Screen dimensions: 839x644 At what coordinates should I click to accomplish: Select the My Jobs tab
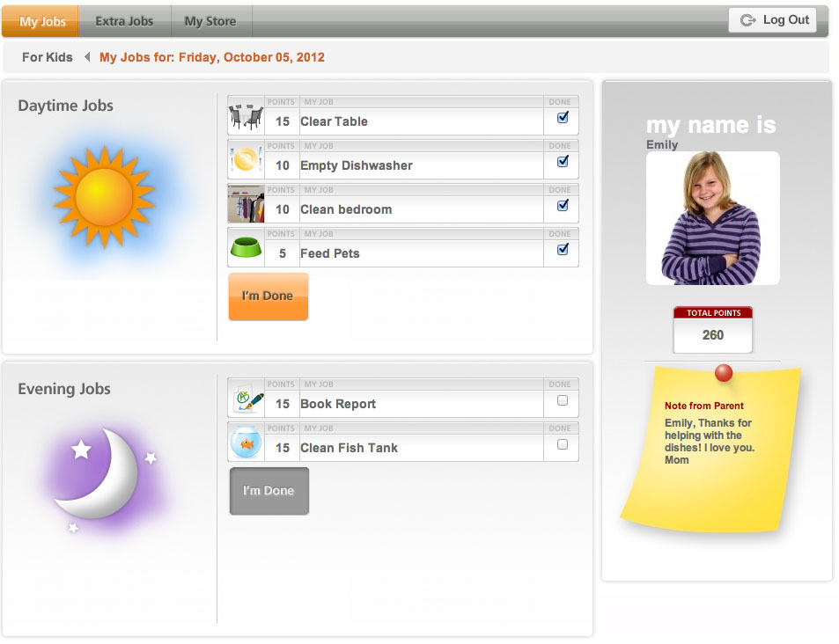pyautogui.click(x=39, y=20)
